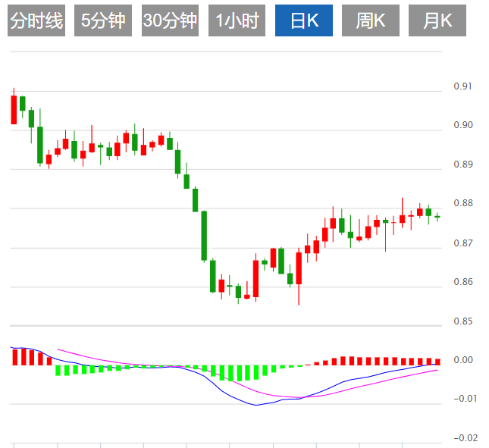
Task: Switch to the 分时线 chart tab
Action: (x=36, y=20)
